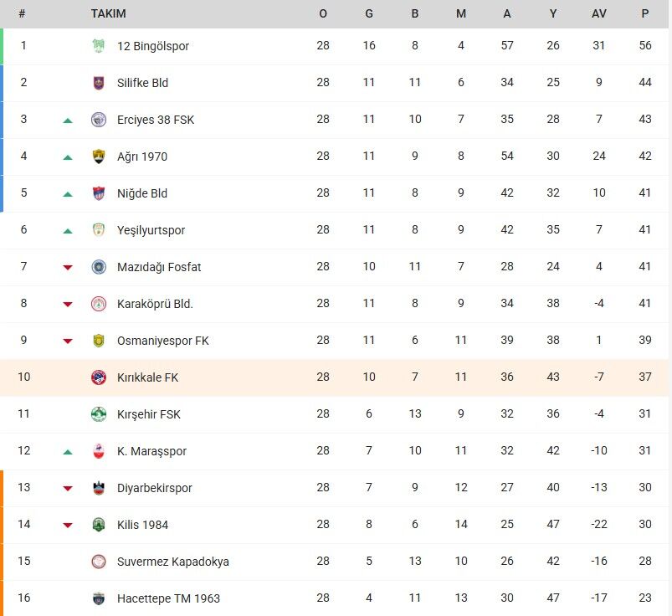Screen dimensions: 672x616
Task: Click the Osmaniyespor FK team badge
Action: click(99, 341)
